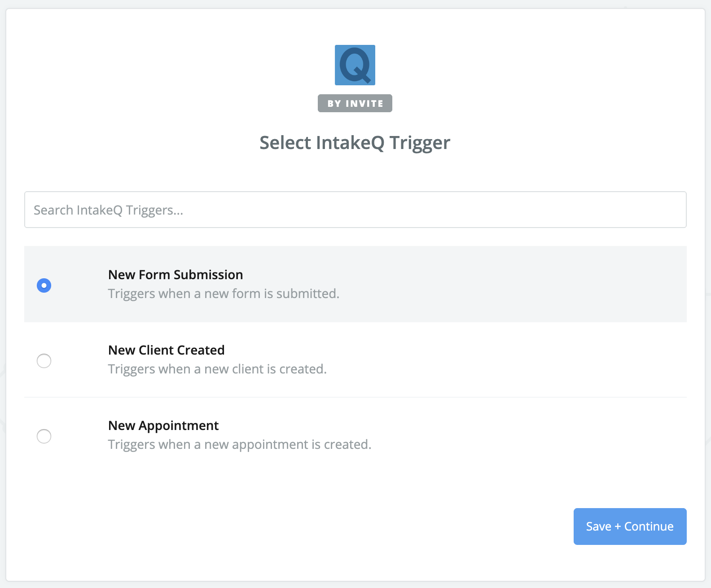Click the Save + Continue button
Viewport: 711px width, 588px height.
click(x=630, y=527)
